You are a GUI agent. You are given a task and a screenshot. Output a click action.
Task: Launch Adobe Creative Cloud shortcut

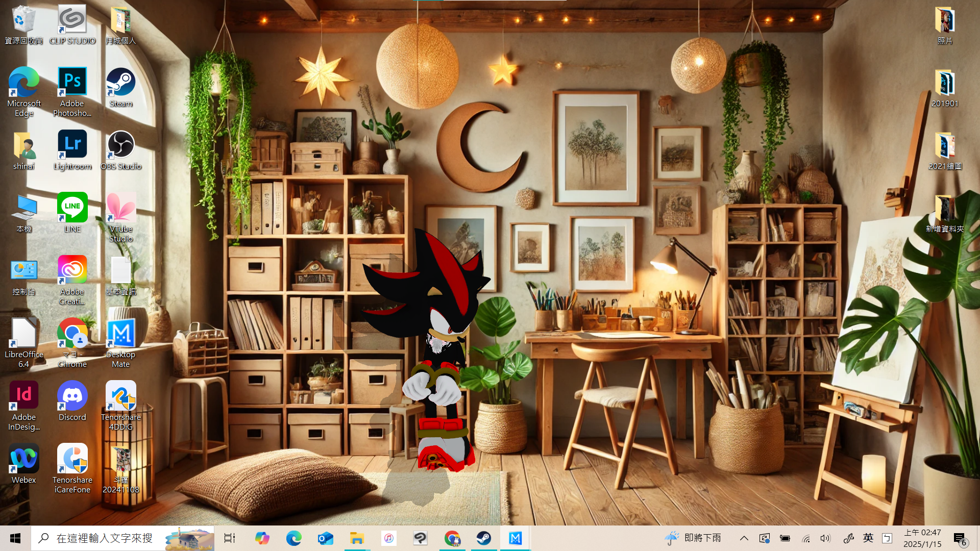tap(72, 280)
